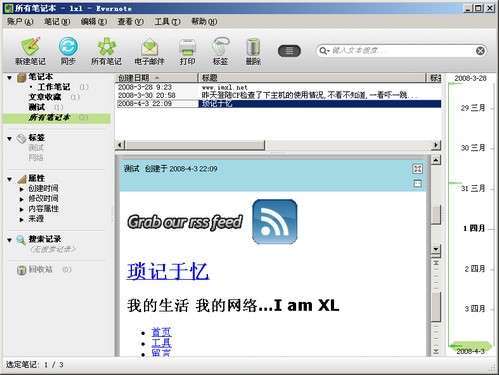Clear the search box with X icon
The image size is (499, 375).
click(x=480, y=51)
